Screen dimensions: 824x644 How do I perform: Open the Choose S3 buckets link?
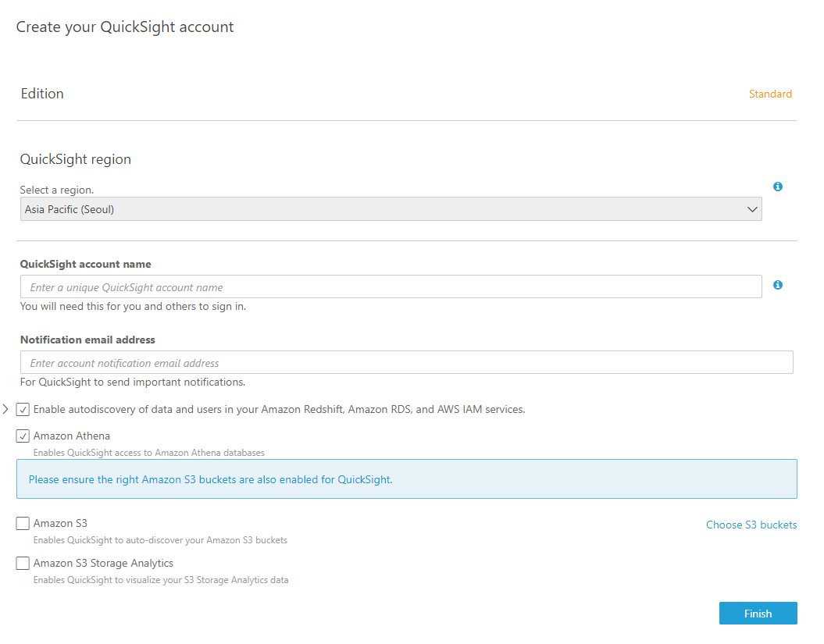pos(751,525)
